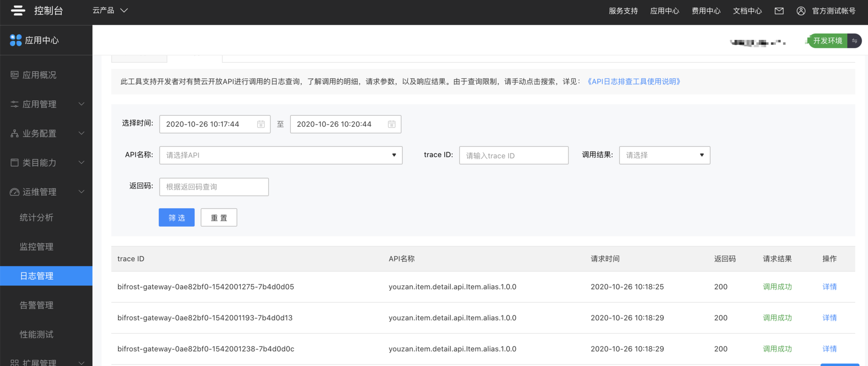Collapse the 运维管理 sidebar section chevron
Screen dimensions: 868x366
(x=81, y=192)
